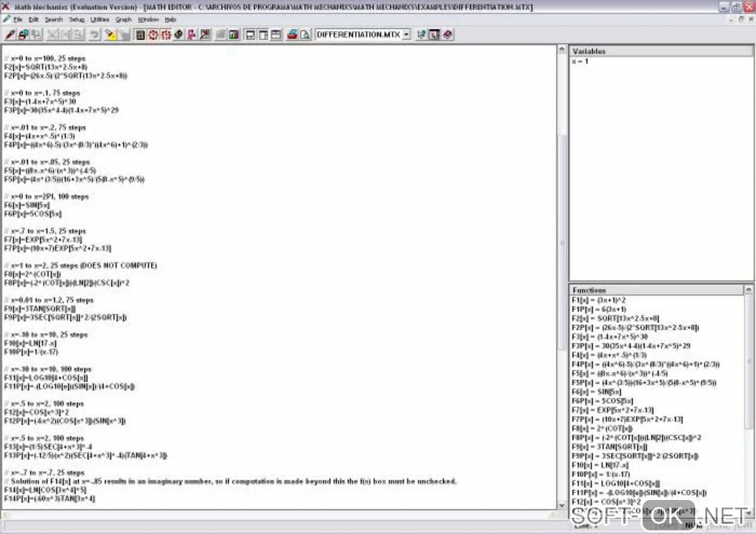This screenshot has height=534, width=756.
Task: Click the pen icon at the toolbar start
Action: (x=10, y=35)
